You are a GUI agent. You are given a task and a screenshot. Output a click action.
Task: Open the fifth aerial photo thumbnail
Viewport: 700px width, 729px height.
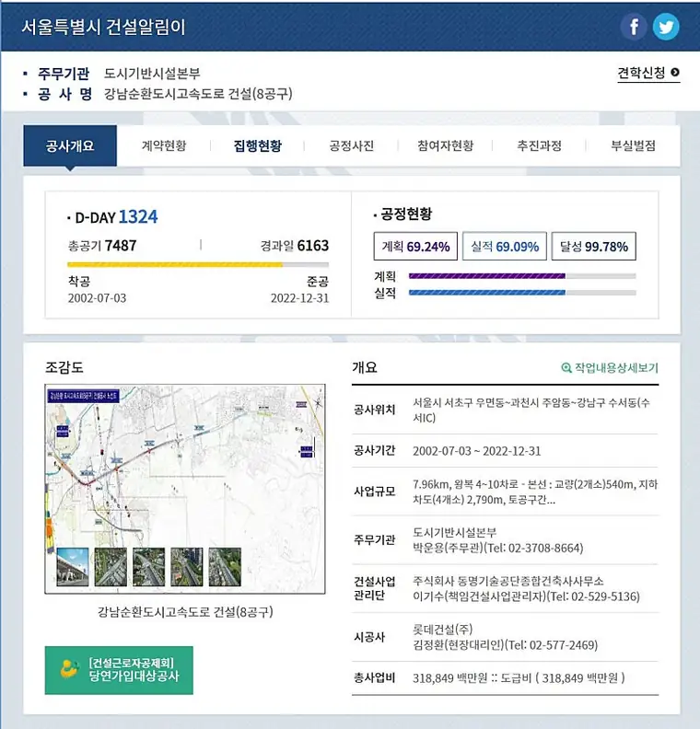point(225,566)
